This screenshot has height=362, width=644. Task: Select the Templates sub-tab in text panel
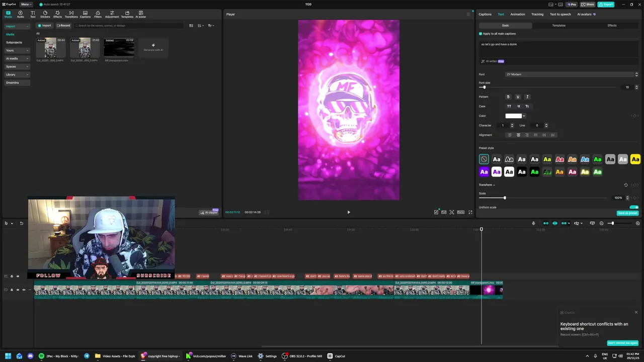(558, 26)
